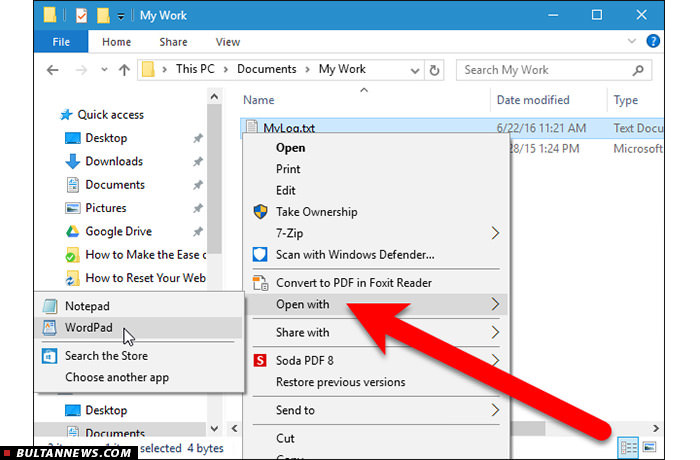
Task: Switch to the Share ribbon tab
Action: [173, 42]
